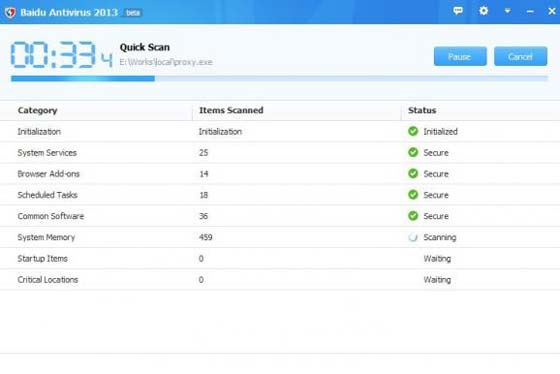Click the Baidu Antivirus shield logo
Viewport: 560px width, 374px height.
click(x=10, y=13)
